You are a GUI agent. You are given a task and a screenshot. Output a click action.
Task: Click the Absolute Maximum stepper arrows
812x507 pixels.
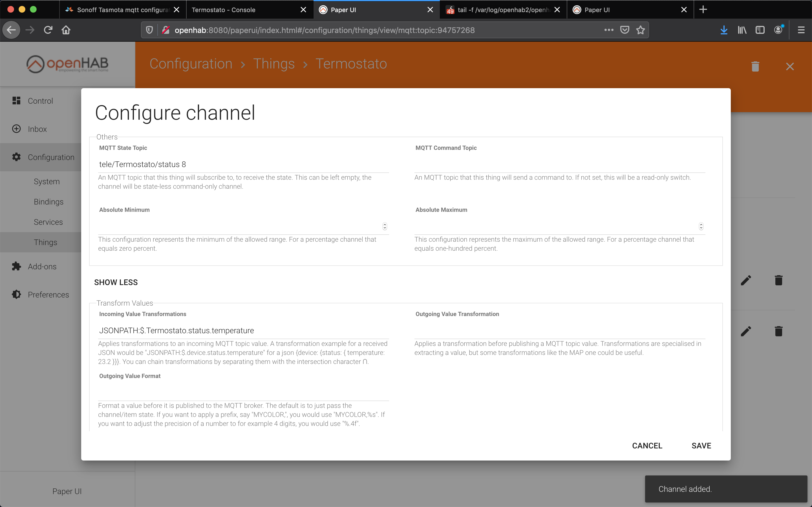701,226
